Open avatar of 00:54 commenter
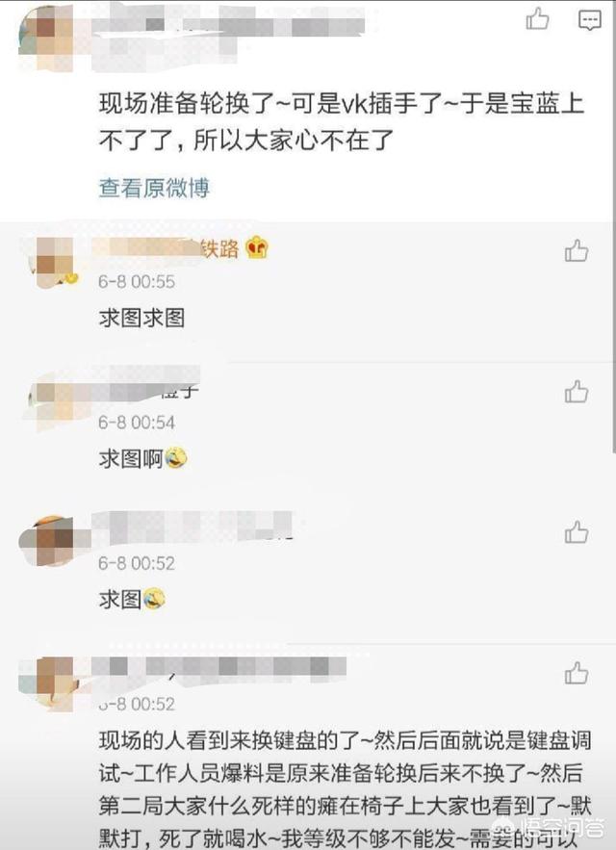Screen dimensions: 616x850 (x=52, y=402)
